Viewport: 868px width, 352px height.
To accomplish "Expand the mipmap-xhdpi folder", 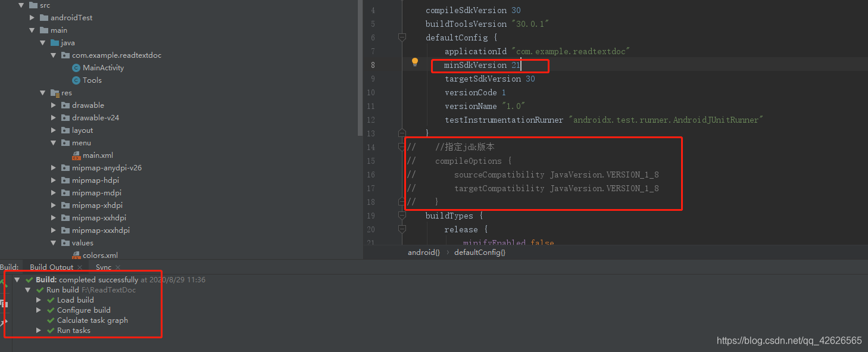I will [x=54, y=205].
